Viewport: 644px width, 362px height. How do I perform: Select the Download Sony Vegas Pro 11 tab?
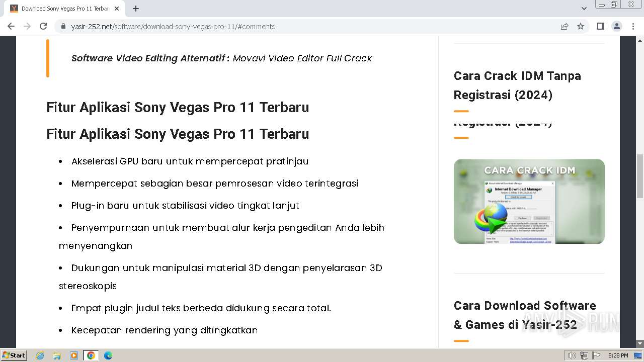pyautogui.click(x=64, y=9)
